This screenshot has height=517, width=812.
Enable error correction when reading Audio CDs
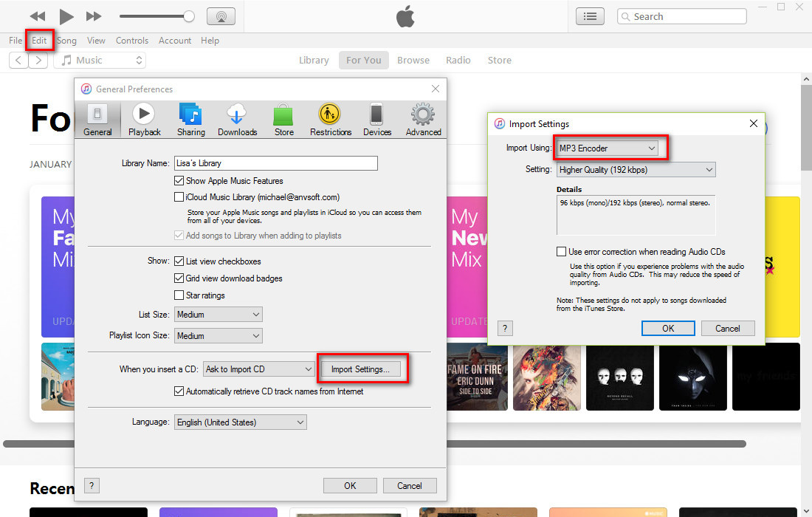coord(561,252)
